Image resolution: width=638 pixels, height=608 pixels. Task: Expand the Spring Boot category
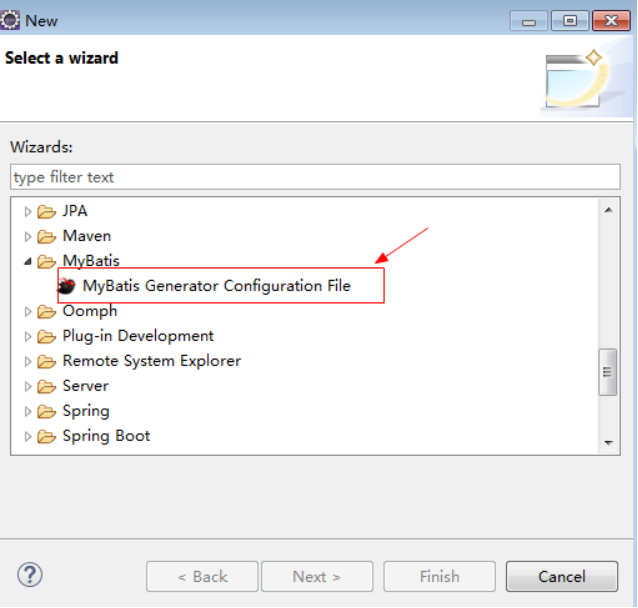point(27,437)
